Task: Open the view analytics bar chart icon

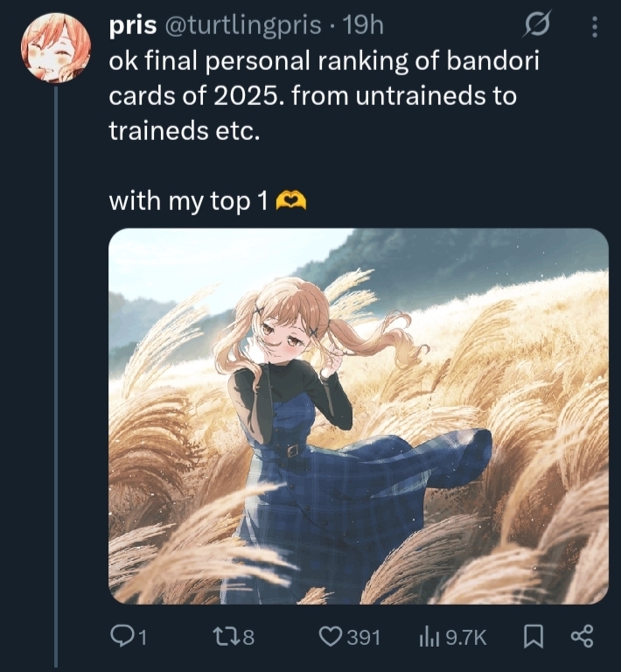Action: [429, 636]
